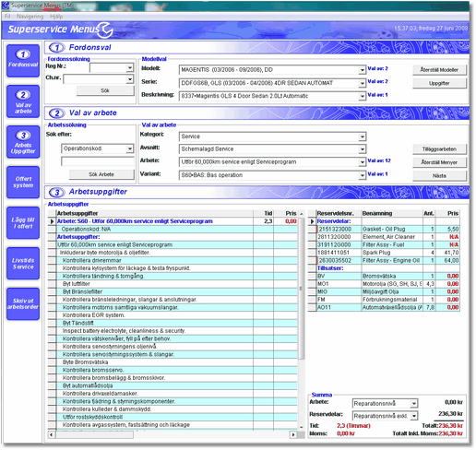Click the task list scroll-down arrow
Screen dimensions: 476x450
(x=302, y=427)
